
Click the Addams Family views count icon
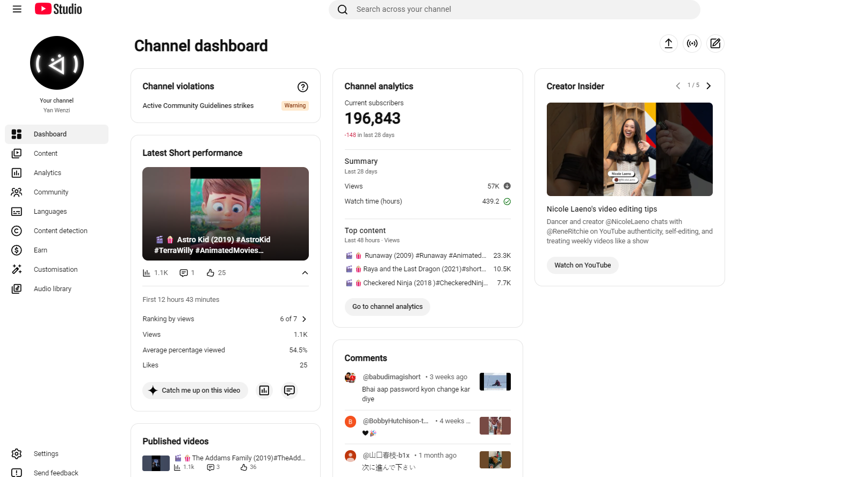coord(177,467)
